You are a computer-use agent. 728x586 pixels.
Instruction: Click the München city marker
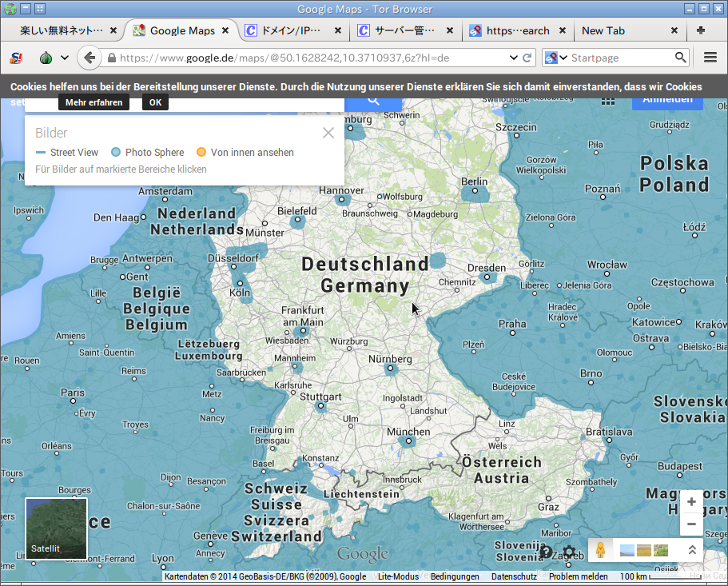tap(408, 441)
